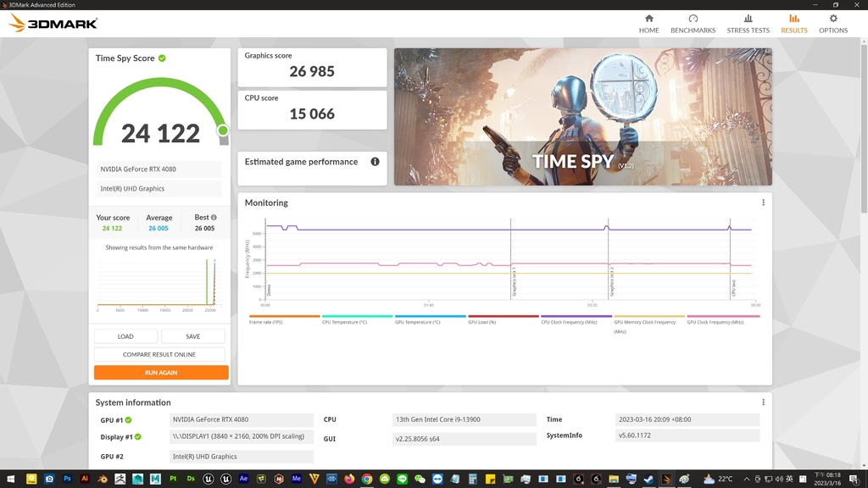This screenshot has width=868, height=488.
Task: Toggle the Frame rate (FPS) legend series
Action: pos(284,319)
